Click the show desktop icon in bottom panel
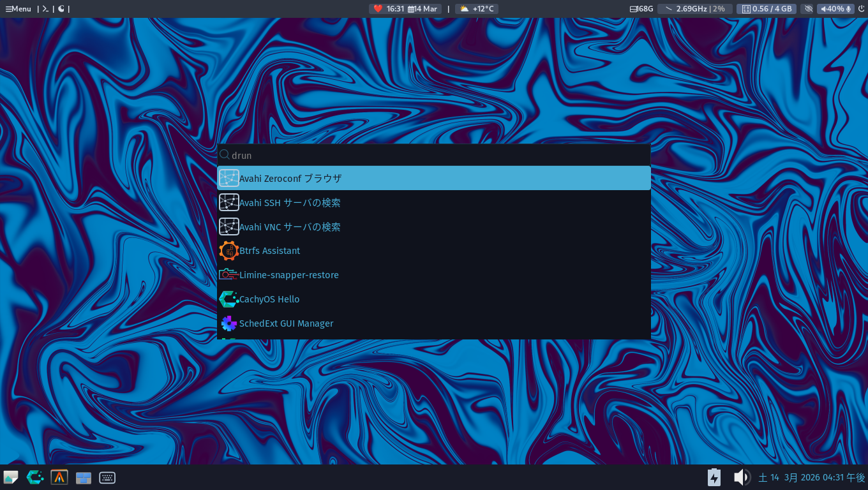 (x=11, y=477)
